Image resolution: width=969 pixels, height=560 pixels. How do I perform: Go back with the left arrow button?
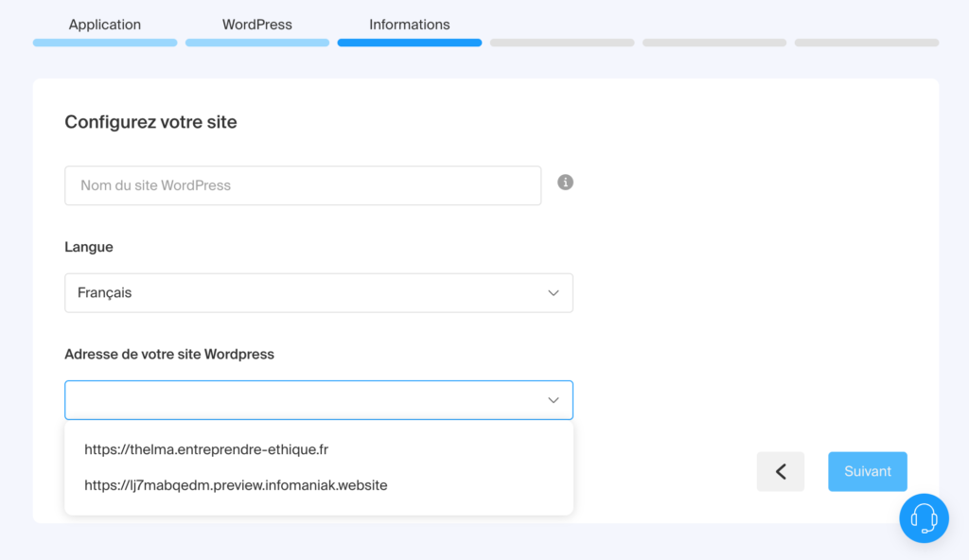[781, 472]
